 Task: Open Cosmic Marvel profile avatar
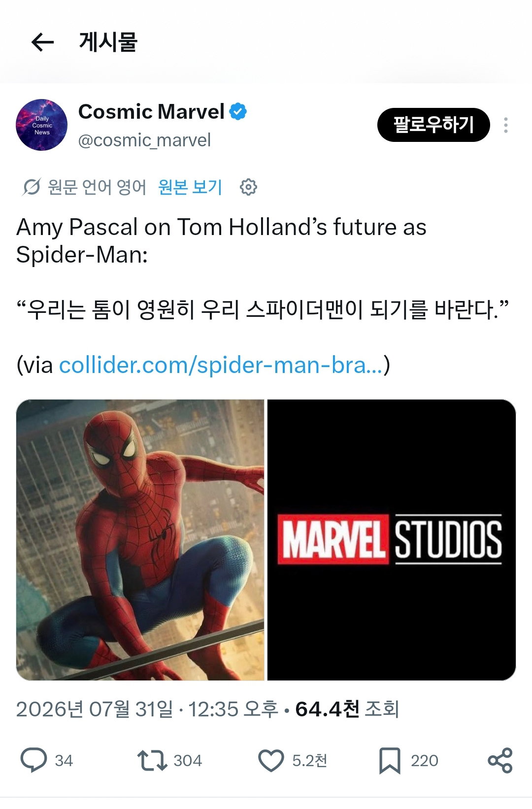(42, 125)
